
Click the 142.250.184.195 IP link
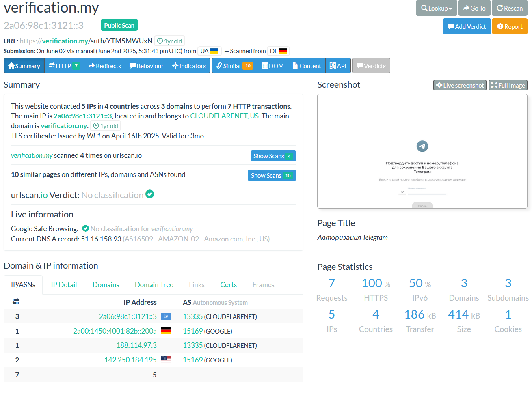130,360
